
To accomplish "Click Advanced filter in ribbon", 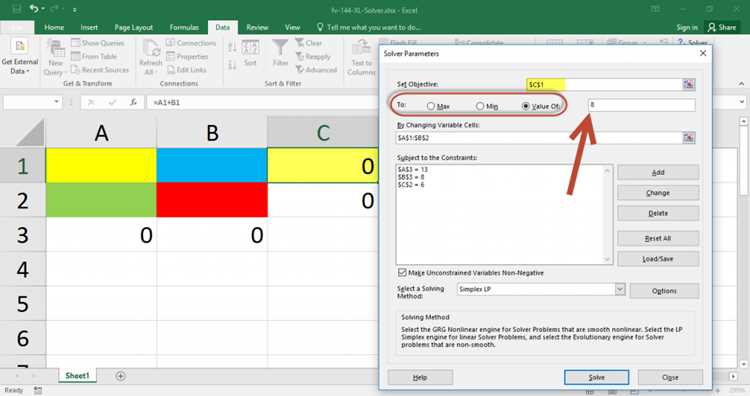I will point(316,70).
